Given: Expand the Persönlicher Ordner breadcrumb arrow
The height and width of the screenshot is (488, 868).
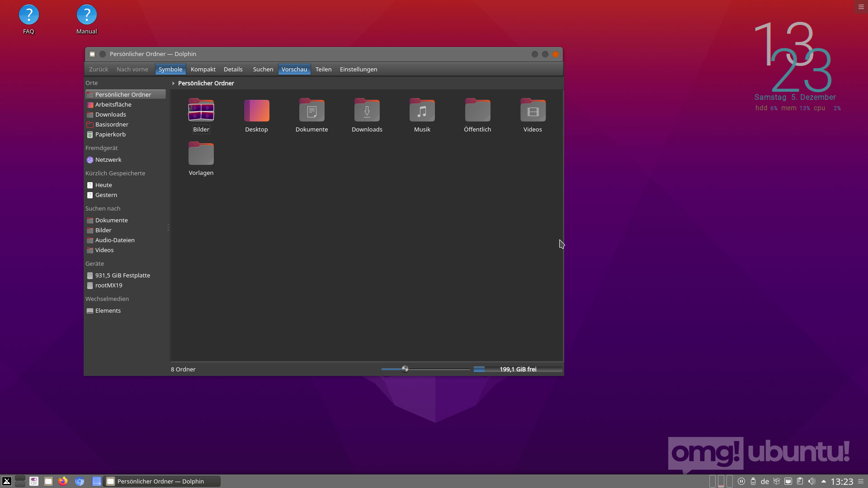Looking at the screenshot, I should click(x=173, y=83).
